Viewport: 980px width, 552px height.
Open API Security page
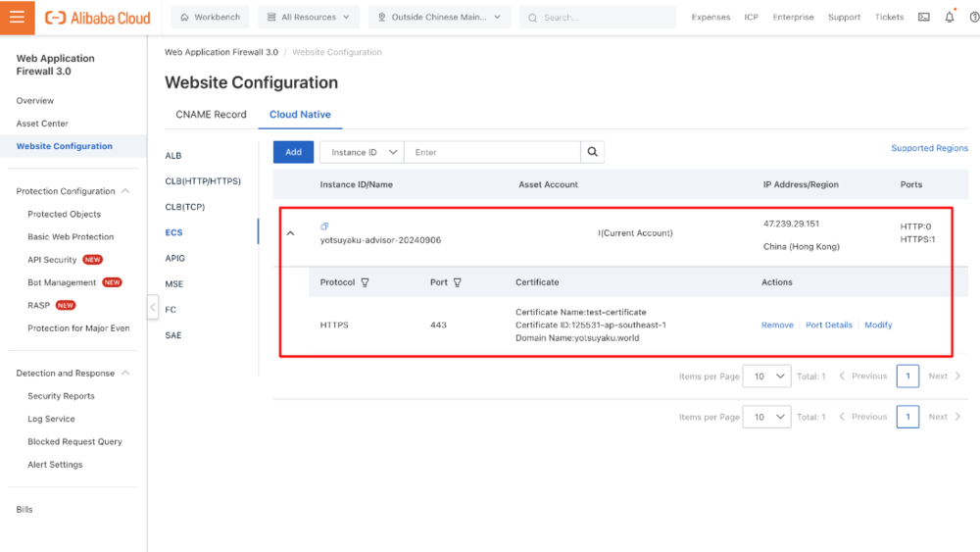(52, 260)
